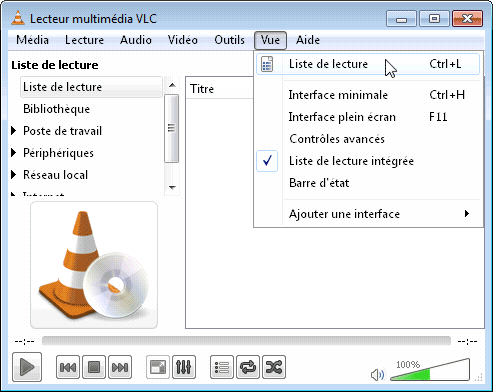Click the VLC cone album art
The height and width of the screenshot is (392, 493).
tap(94, 265)
